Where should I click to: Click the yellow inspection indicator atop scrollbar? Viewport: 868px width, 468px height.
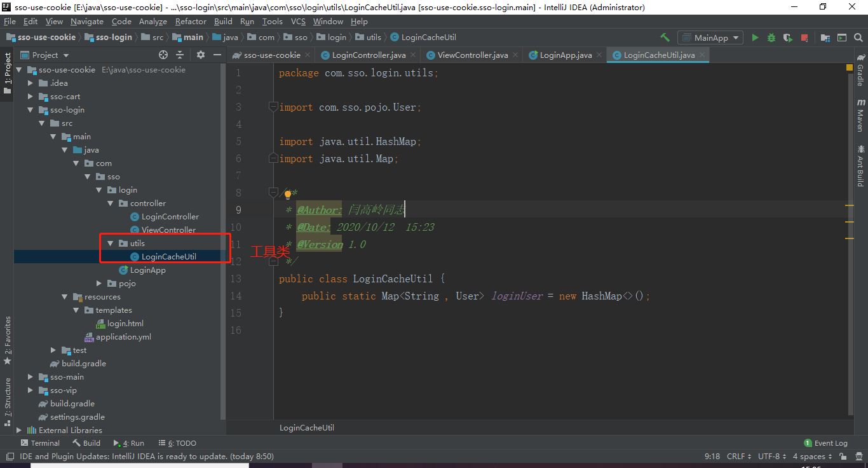click(x=849, y=67)
